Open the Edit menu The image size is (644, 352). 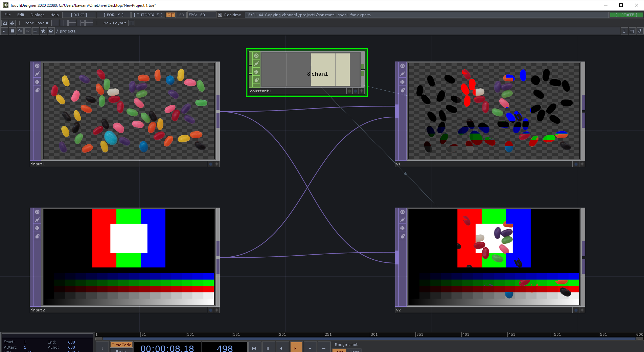coord(21,15)
